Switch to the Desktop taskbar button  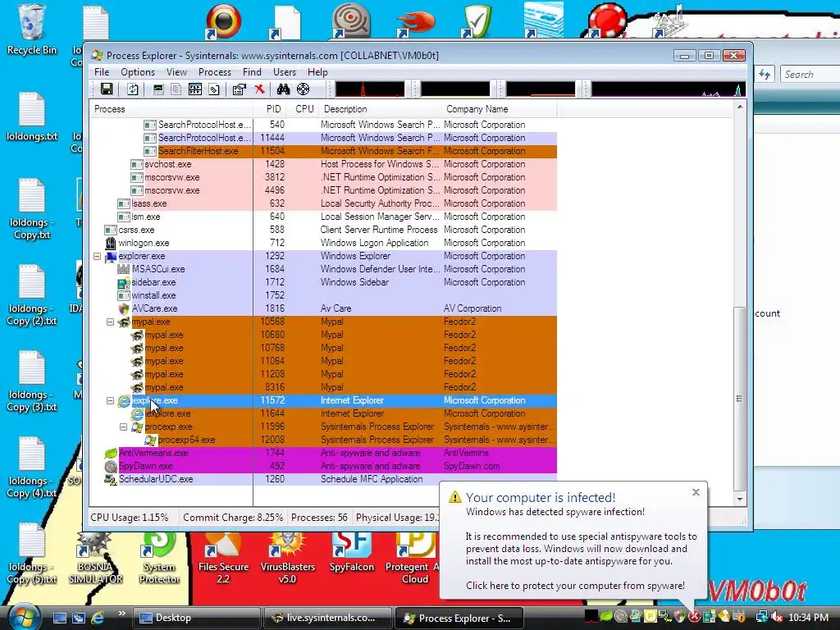(196, 618)
